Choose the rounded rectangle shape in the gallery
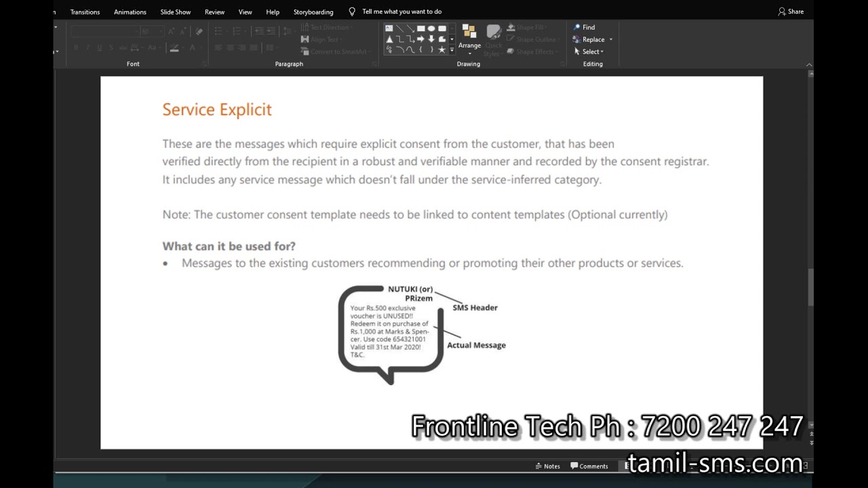The height and width of the screenshot is (488, 868). click(x=442, y=28)
